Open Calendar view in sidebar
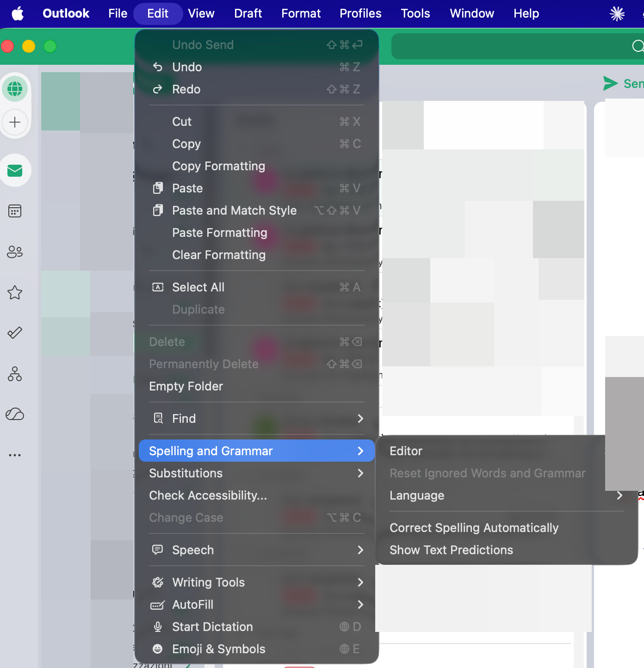This screenshot has height=668, width=644. point(15,211)
